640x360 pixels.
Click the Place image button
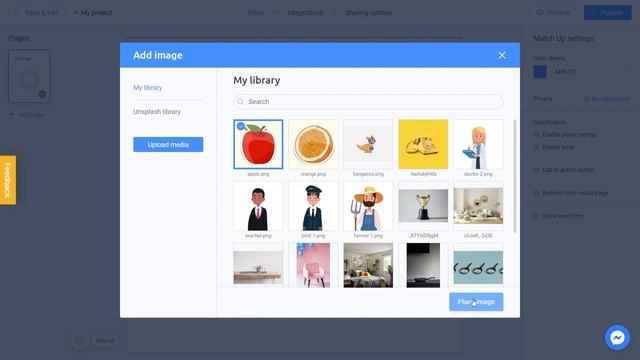pyautogui.click(x=476, y=302)
